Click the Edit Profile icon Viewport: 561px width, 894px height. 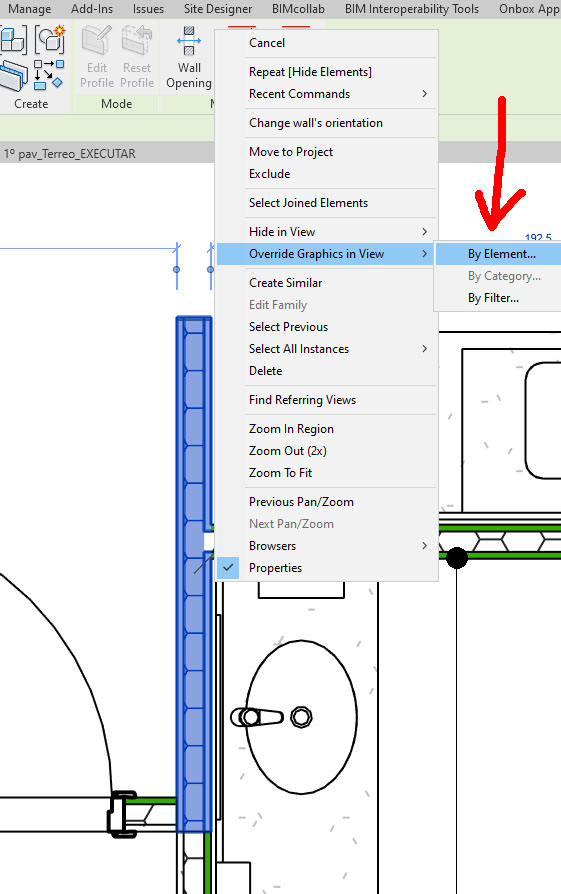click(x=96, y=41)
